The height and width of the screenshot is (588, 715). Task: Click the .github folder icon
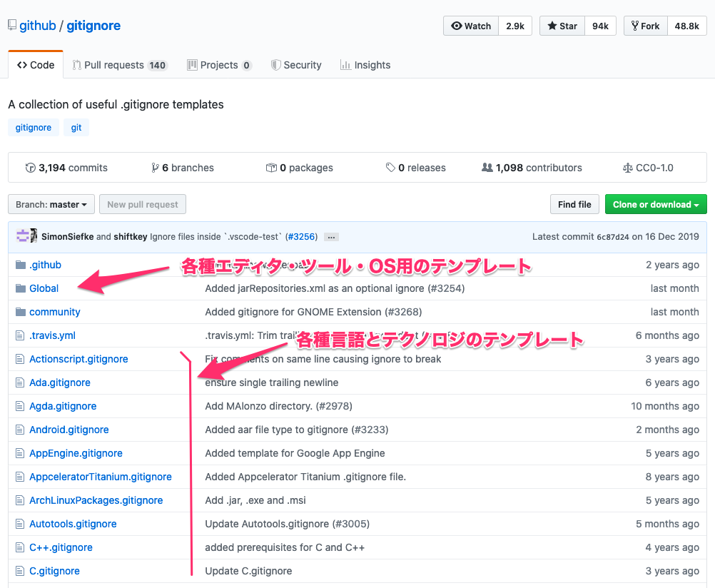point(21,265)
